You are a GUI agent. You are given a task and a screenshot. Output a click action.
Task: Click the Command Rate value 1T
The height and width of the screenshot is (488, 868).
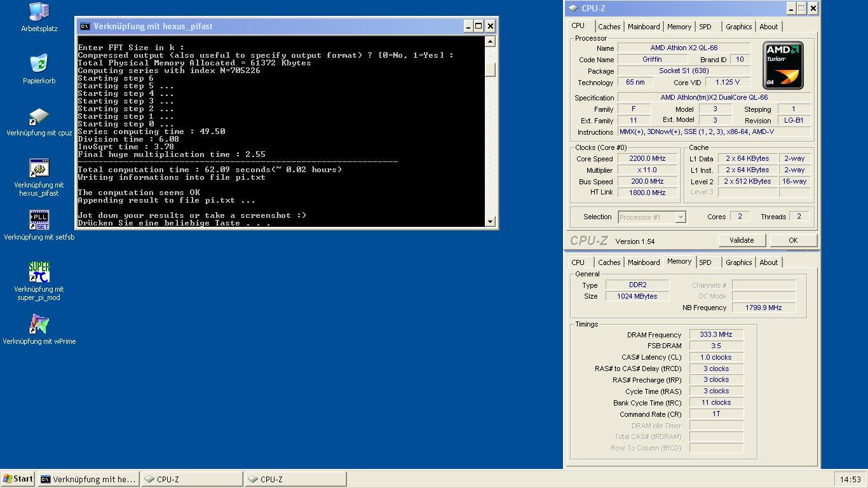(716, 414)
